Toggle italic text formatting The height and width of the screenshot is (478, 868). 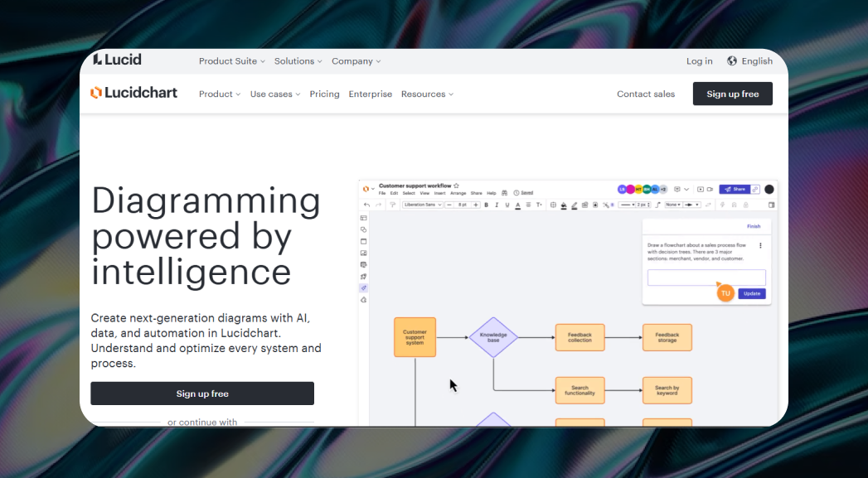497,205
